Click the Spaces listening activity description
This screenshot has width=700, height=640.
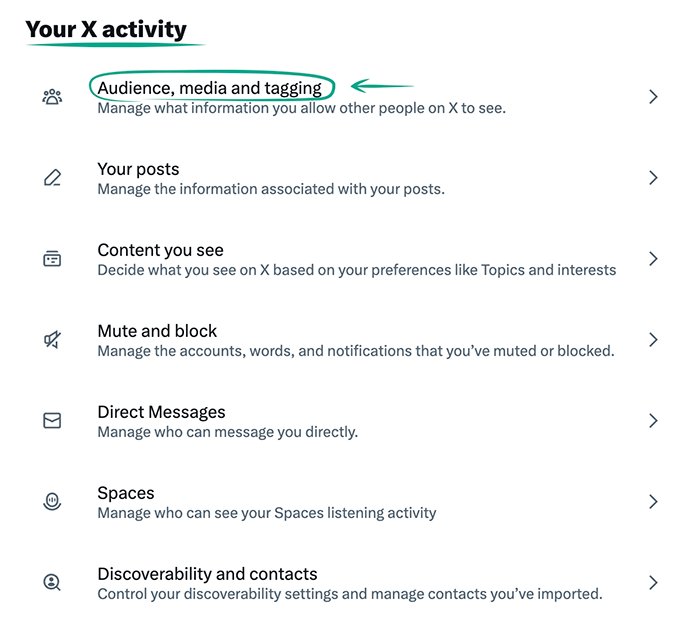[x=266, y=513]
